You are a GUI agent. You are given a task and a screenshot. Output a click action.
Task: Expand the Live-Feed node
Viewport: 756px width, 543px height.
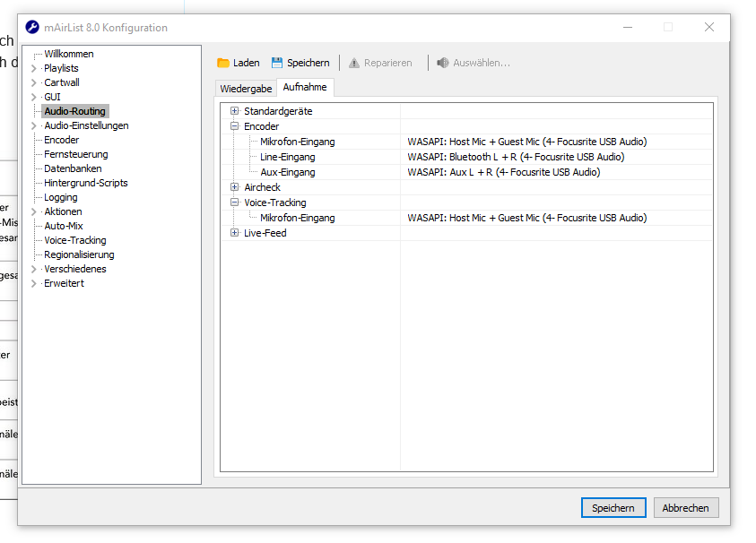tap(235, 233)
